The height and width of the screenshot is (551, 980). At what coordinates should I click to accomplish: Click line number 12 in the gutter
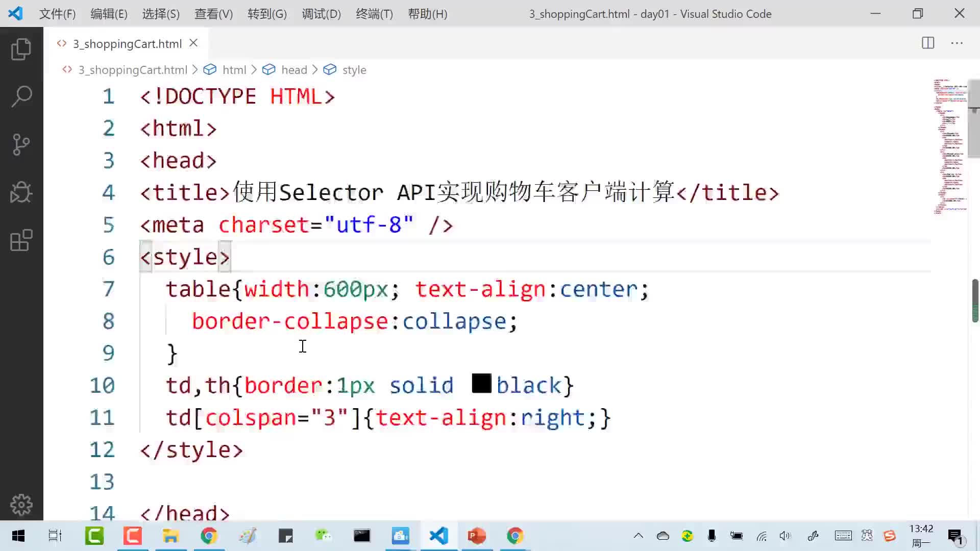(x=102, y=449)
